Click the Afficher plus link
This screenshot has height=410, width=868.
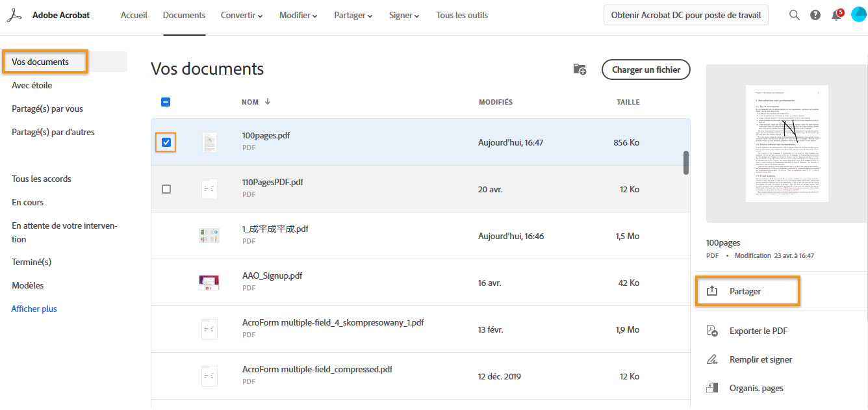point(34,309)
